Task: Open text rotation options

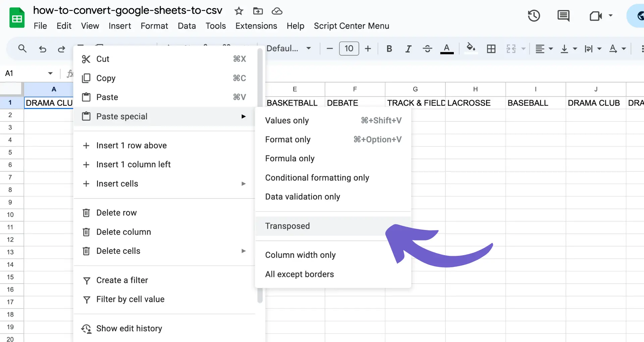Action: [618, 49]
